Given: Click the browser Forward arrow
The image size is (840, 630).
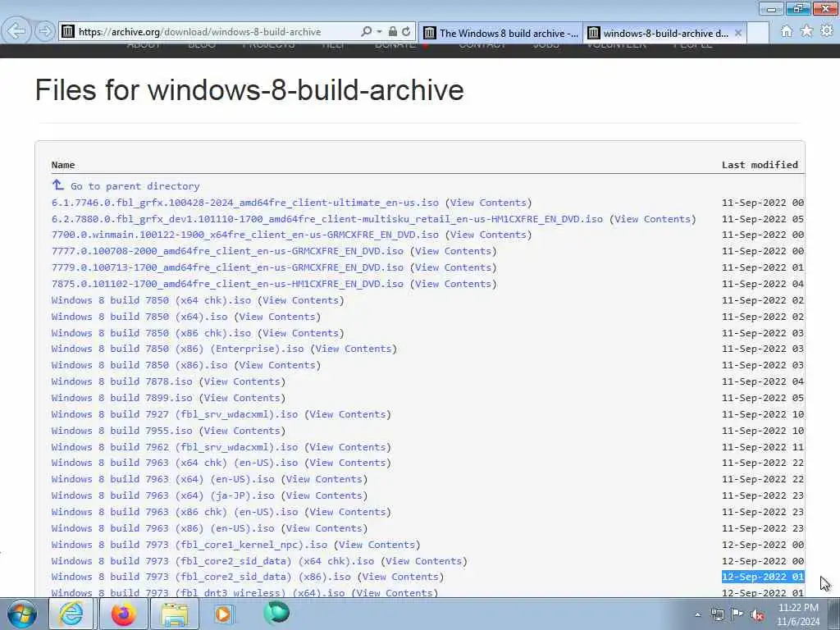Looking at the screenshot, I should click(x=45, y=31).
